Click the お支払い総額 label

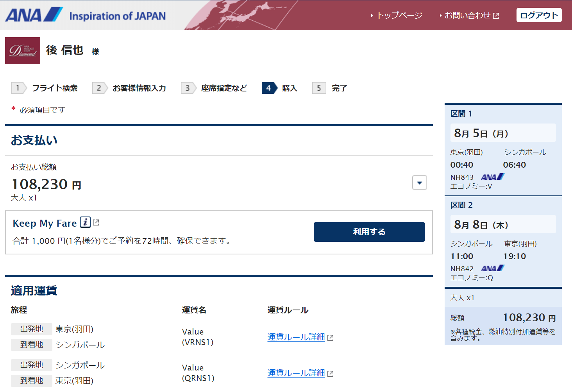pos(34,167)
